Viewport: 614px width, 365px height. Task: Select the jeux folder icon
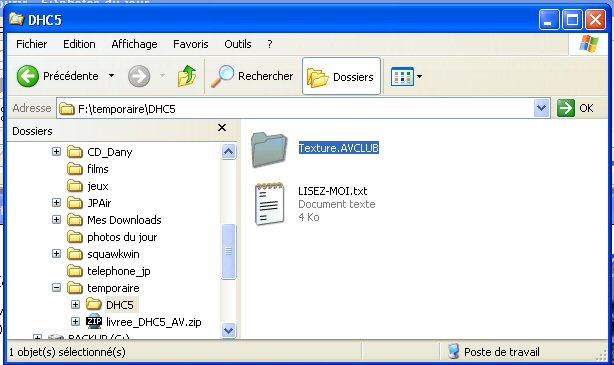point(75,186)
